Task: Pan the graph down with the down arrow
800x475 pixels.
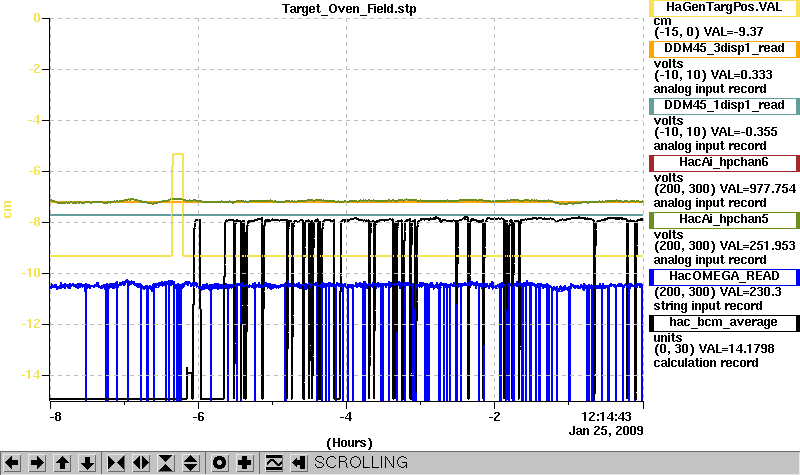Action: [88, 463]
